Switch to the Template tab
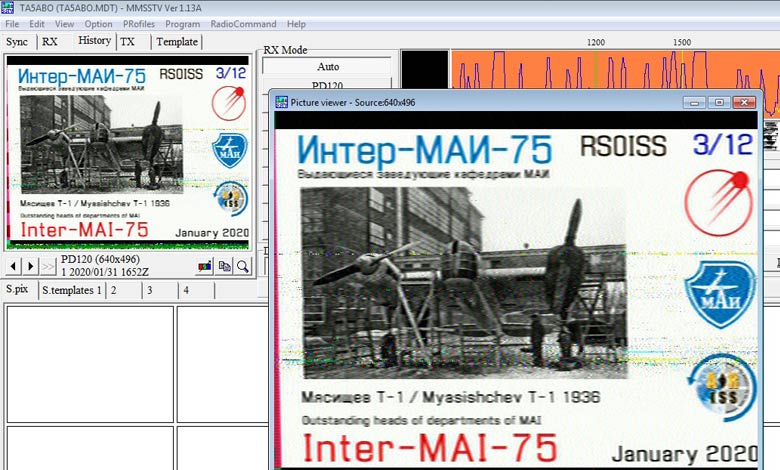This screenshot has width=780, height=470. click(x=177, y=42)
